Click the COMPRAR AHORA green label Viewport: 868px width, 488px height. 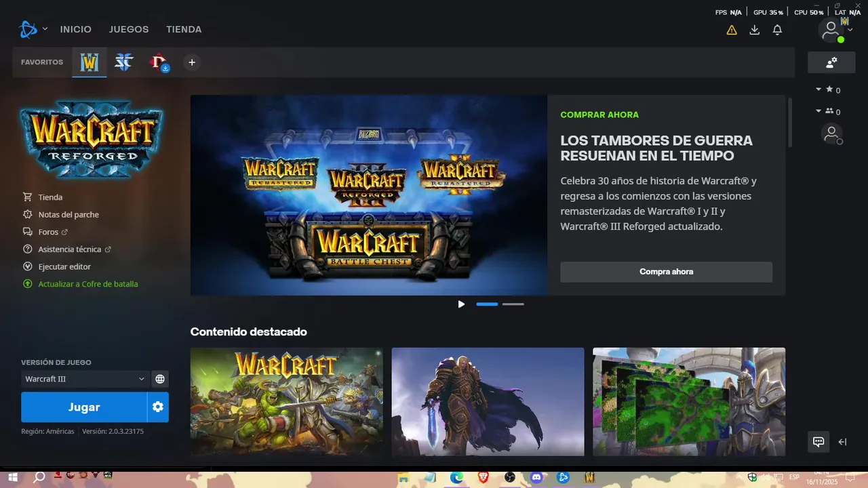pyautogui.click(x=599, y=115)
